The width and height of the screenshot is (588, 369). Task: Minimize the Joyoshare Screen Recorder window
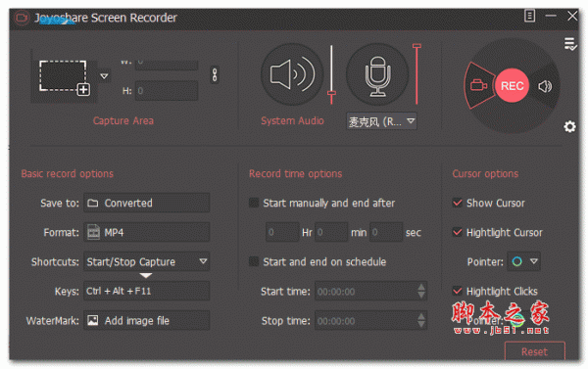pos(551,16)
